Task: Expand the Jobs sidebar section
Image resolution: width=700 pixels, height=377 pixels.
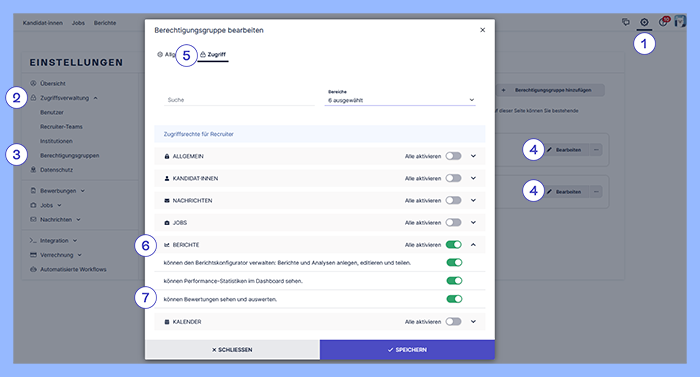Action: point(59,205)
